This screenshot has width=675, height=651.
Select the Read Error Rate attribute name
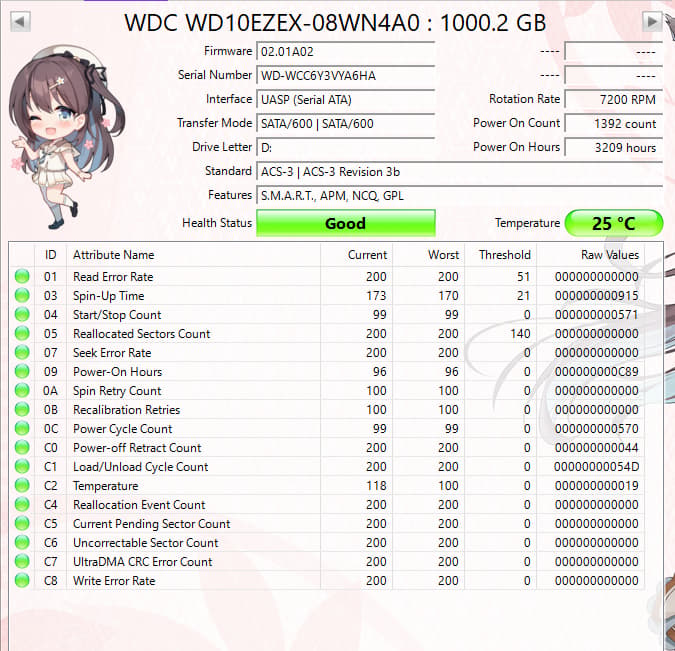click(113, 277)
